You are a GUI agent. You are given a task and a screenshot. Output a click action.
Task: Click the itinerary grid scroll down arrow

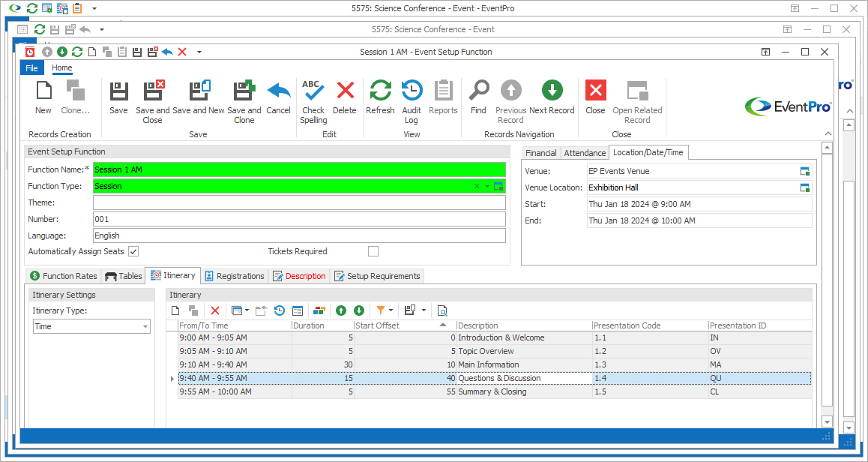point(827,422)
